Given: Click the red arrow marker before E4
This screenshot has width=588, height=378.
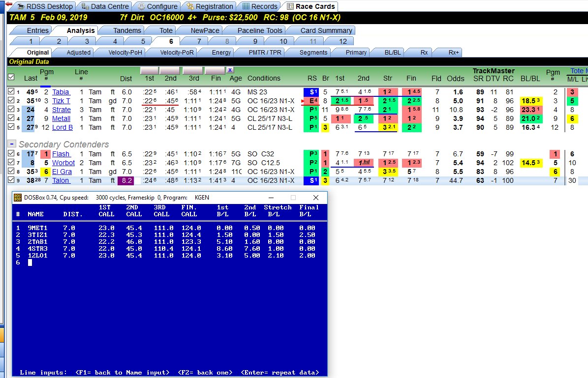Looking at the screenshot, I should click(303, 101).
